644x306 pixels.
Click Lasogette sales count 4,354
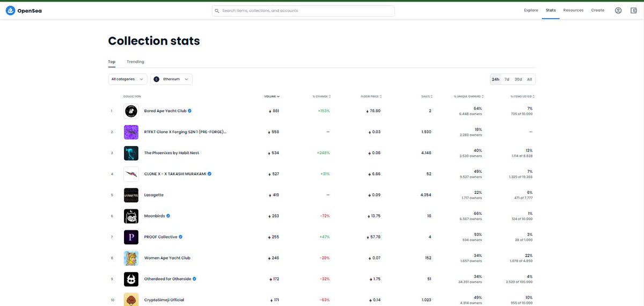tap(426, 195)
